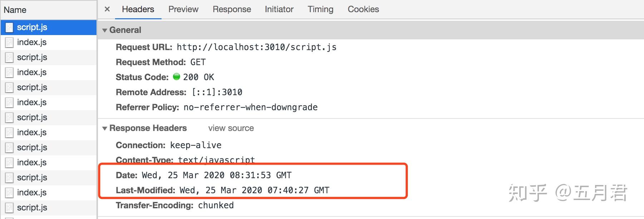
Task: Select the Request Method GET value
Action: click(x=198, y=62)
